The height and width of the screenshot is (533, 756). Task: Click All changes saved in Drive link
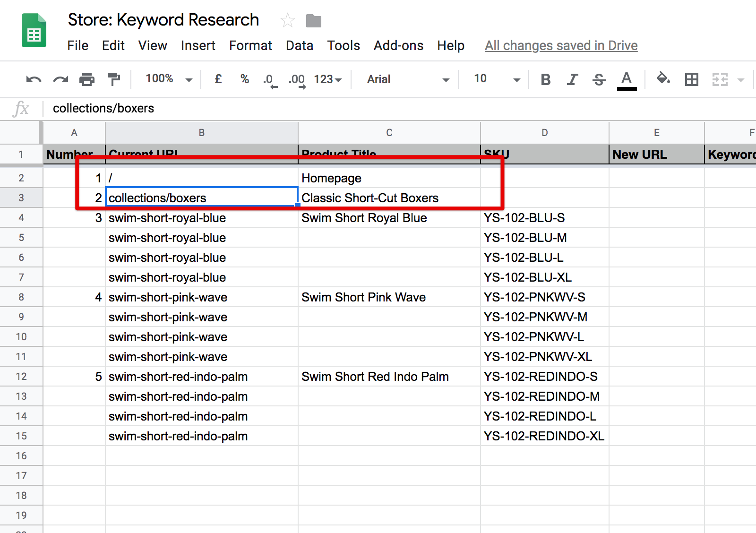click(x=561, y=45)
